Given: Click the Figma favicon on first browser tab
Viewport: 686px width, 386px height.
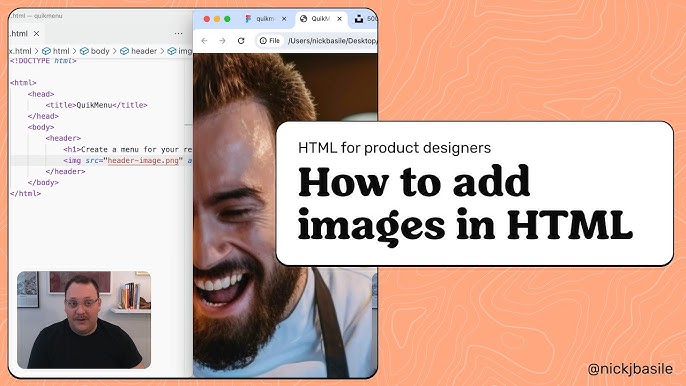Looking at the screenshot, I should tap(248, 19).
